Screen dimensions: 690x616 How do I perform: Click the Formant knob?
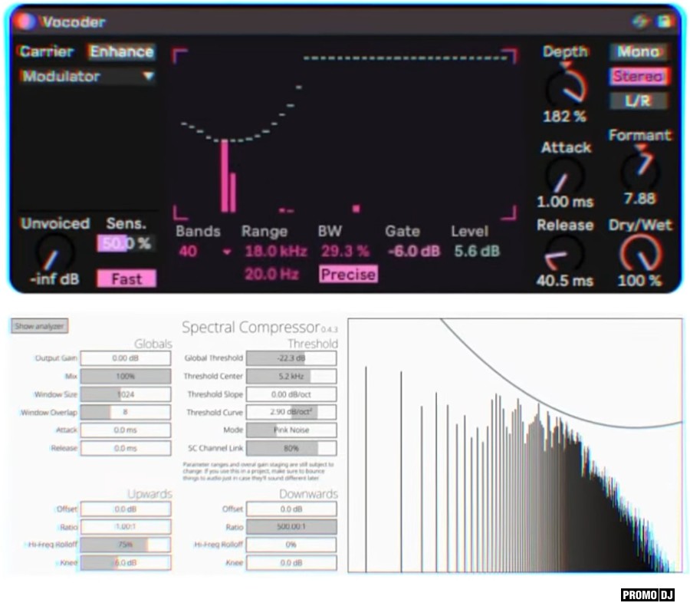[x=639, y=166]
